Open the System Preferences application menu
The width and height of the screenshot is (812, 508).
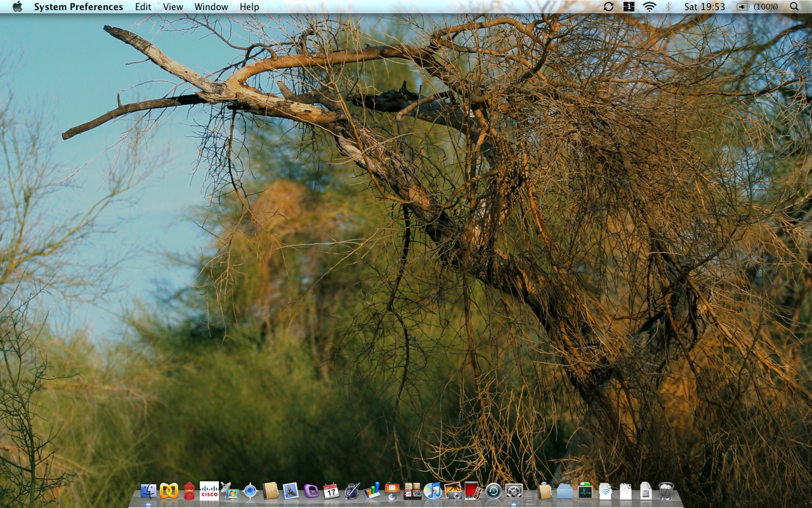pyautogui.click(x=79, y=7)
